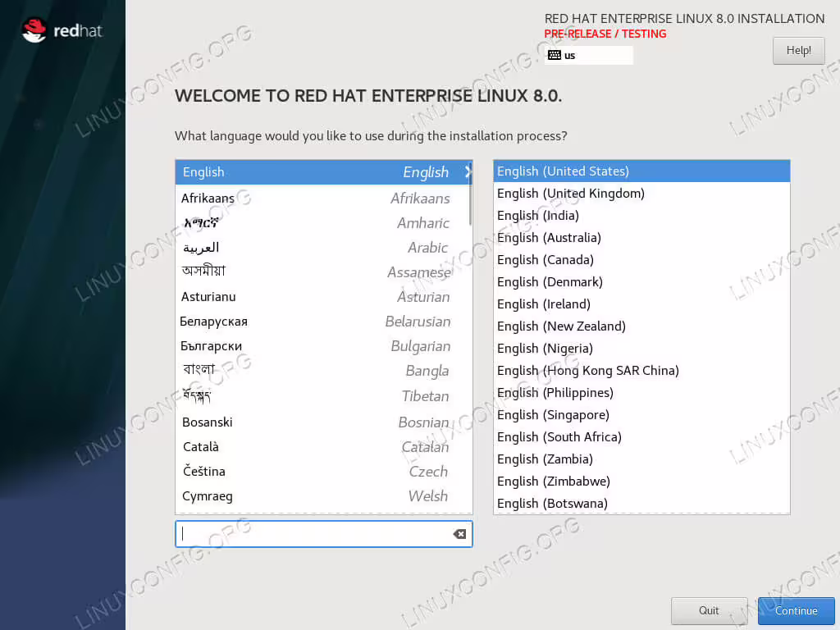
Task: Focus the language search input field
Action: click(x=323, y=533)
